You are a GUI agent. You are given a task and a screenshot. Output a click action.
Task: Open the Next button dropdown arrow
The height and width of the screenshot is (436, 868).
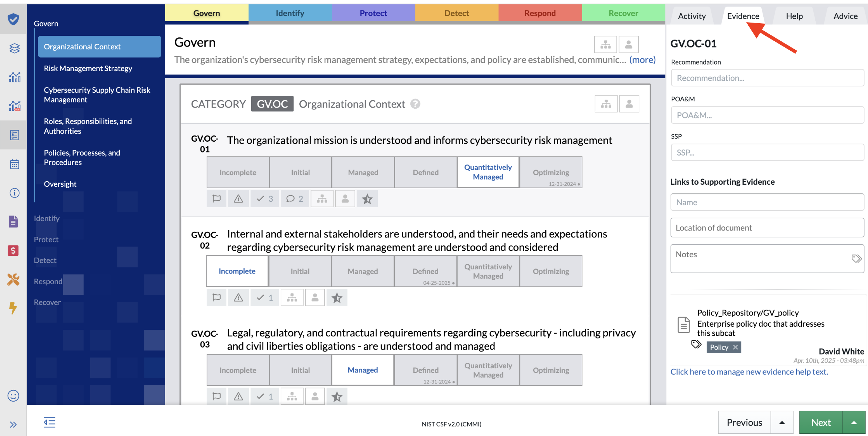point(854,422)
